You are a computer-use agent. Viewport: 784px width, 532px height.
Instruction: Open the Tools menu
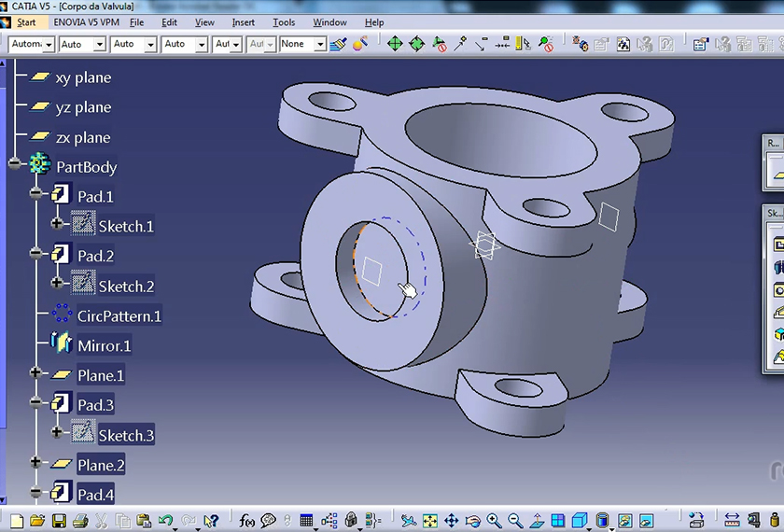point(284,22)
